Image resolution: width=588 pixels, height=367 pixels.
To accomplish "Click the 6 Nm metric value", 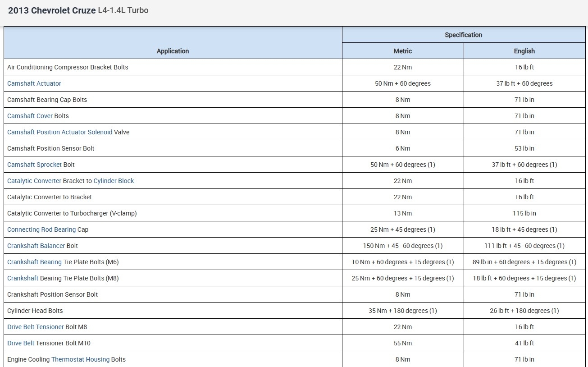I will point(403,148).
